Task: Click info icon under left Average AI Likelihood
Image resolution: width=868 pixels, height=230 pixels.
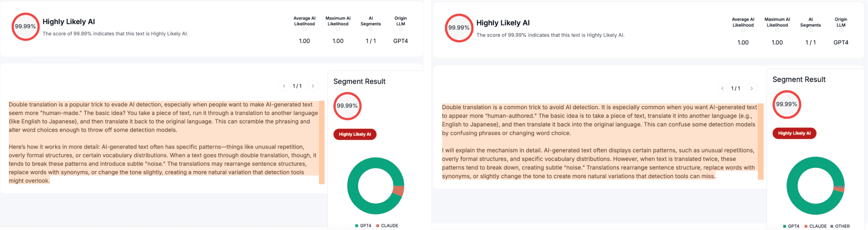Action: click(305, 29)
